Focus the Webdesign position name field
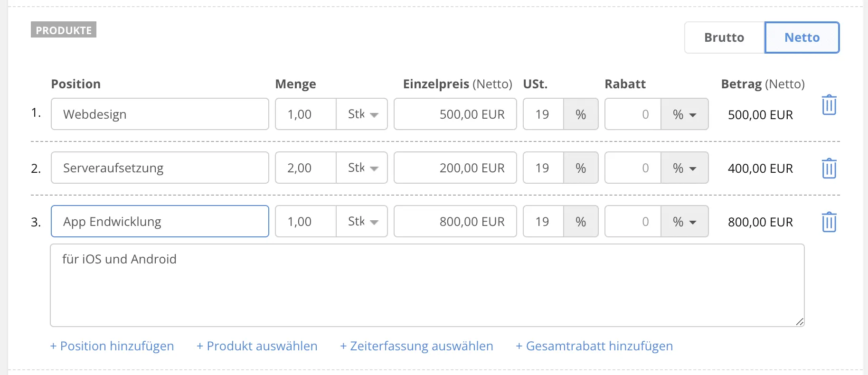Image resolution: width=868 pixels, height=375 pixels. (x=160, y=114)
